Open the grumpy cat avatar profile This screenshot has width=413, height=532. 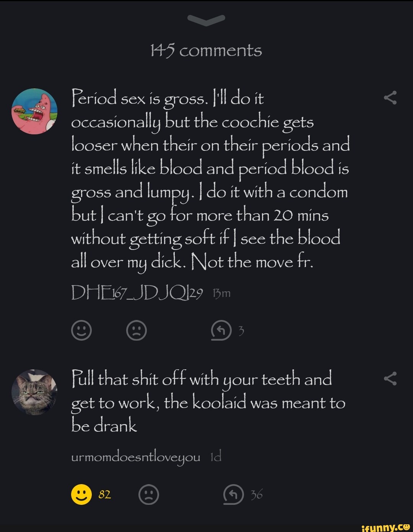[x=35, y=392]
